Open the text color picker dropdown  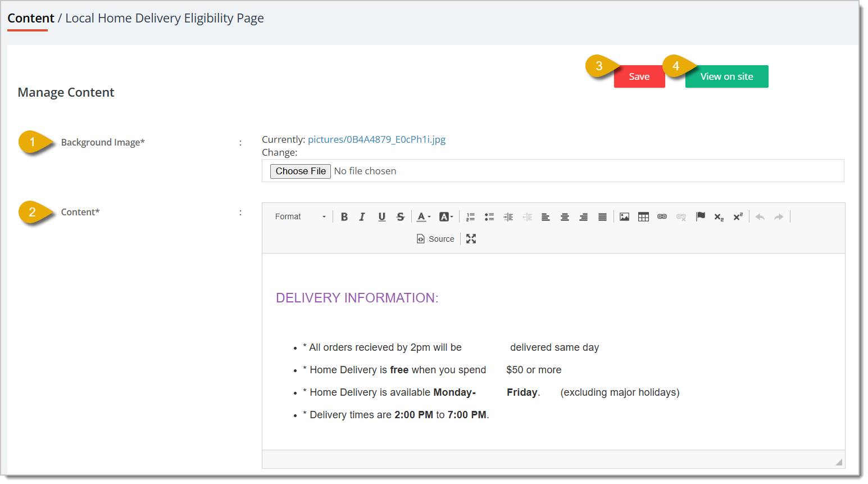click(424, 216)
